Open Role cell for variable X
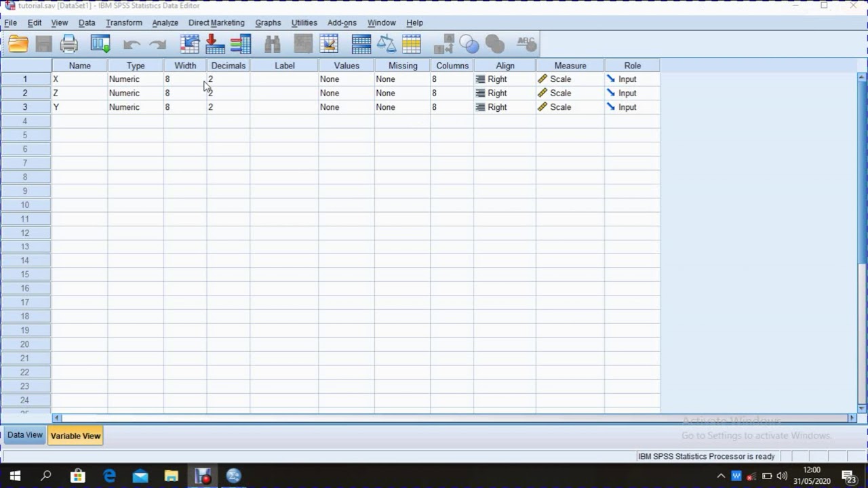The width and height of the screenshot is (868, 488). pyautogui.click(x=632, y=79)
